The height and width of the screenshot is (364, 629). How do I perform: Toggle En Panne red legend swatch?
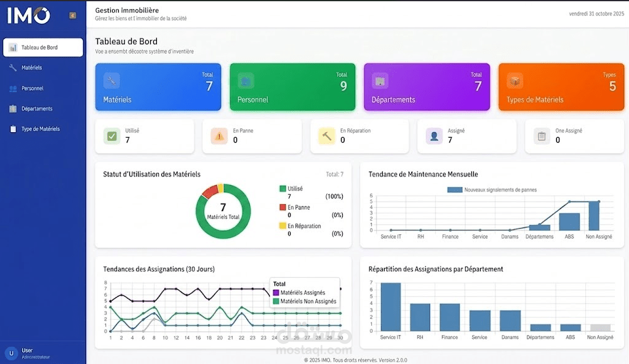pos(283,207)
